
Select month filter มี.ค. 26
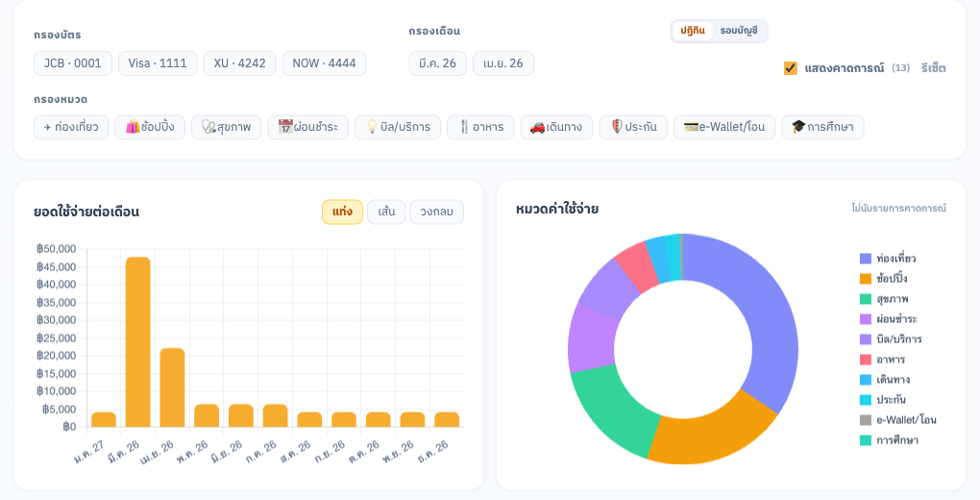(437, 63)
